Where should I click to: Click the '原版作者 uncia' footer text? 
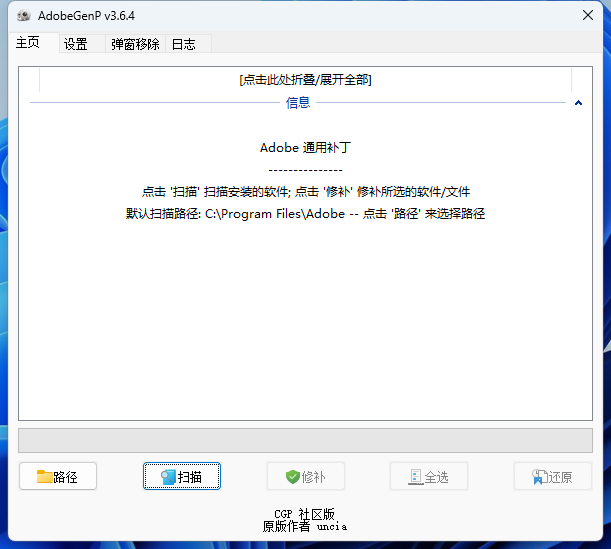click(305, 527)
